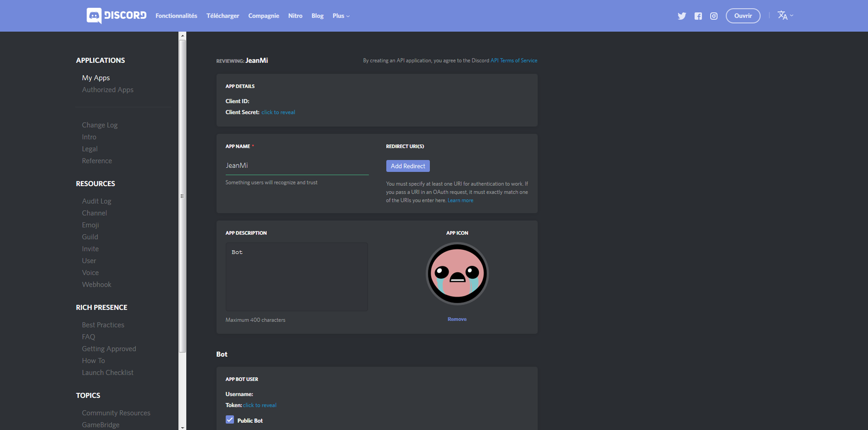The image size is (868, 430).
Task: Open Audit Log resource
Action: point(96,201)
